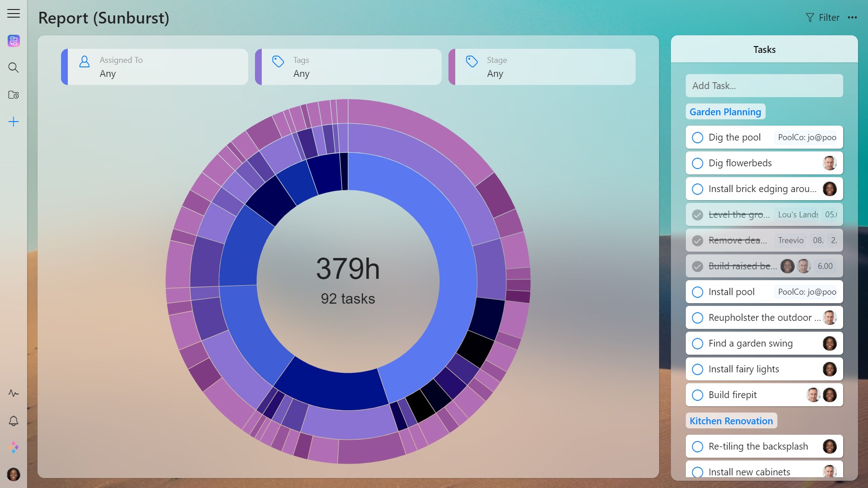Viewport: 868px width, 488px height.
Task: Open the Assigned To filter dropdown
Action: coord(155,67)
